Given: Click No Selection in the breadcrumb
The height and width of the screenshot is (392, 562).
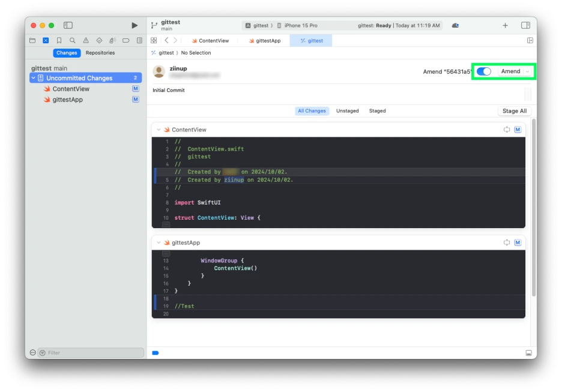Looking at the screenshot, I should pyautogui.click(x=196, y=53).
